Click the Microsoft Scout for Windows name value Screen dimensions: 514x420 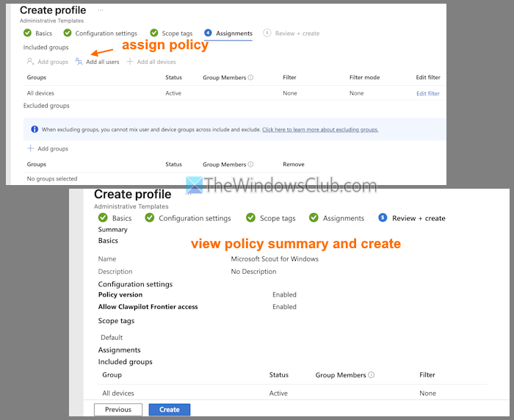coord(275,259)
